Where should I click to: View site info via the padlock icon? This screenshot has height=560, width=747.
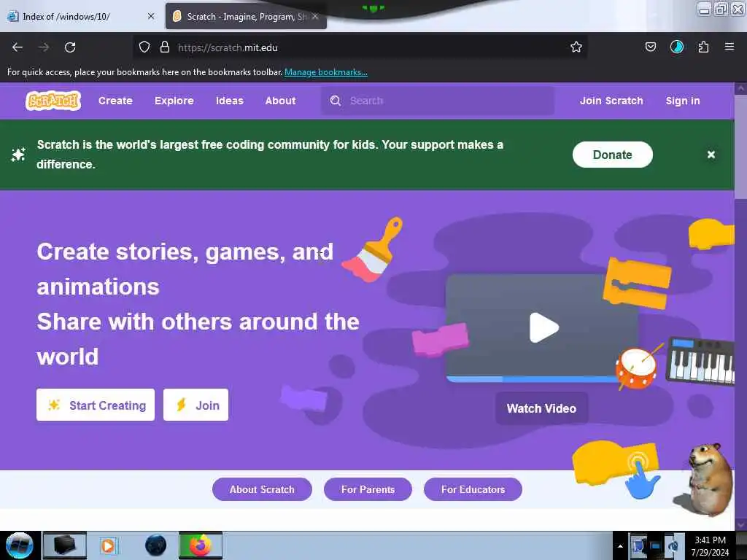[165, 47]
